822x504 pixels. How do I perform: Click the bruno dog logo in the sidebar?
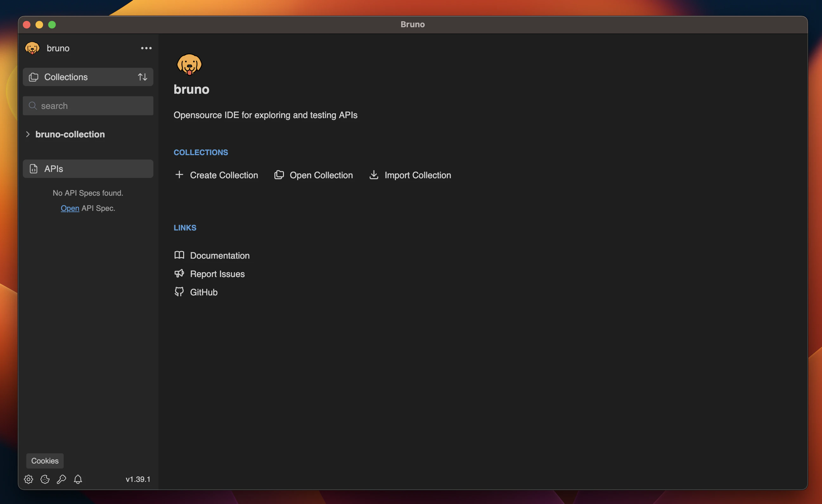click(x=32, y=48)
